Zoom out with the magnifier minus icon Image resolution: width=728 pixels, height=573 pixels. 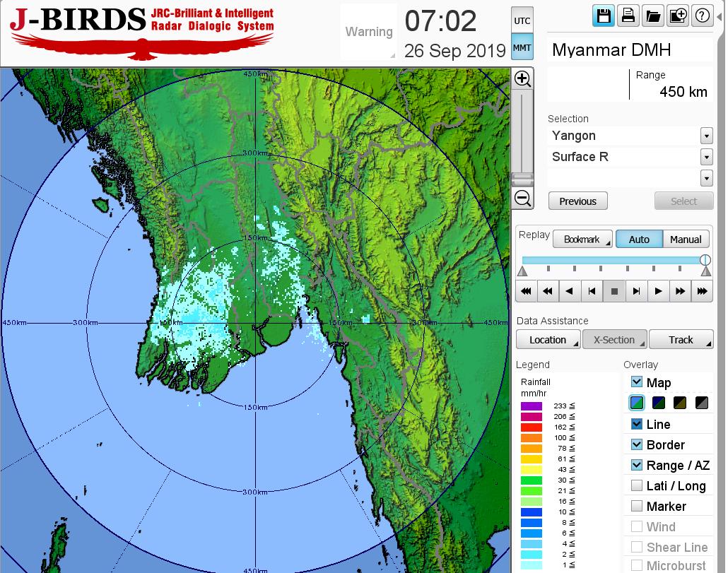522,199
